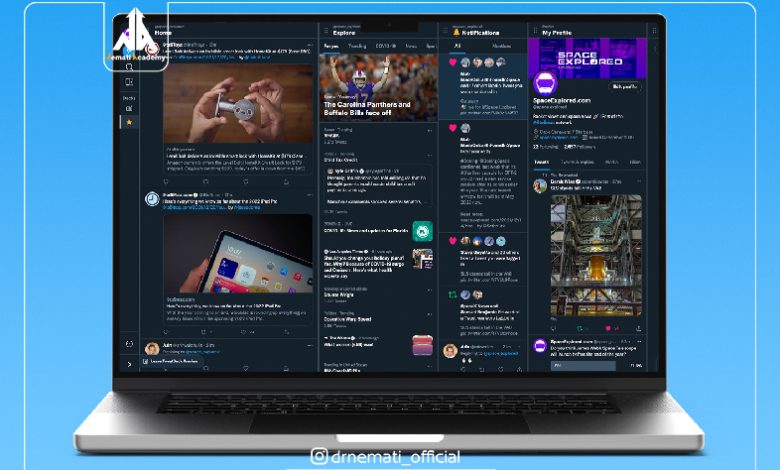Open options on Derek's retweeted tweet
780x470 pixels.
639,182
